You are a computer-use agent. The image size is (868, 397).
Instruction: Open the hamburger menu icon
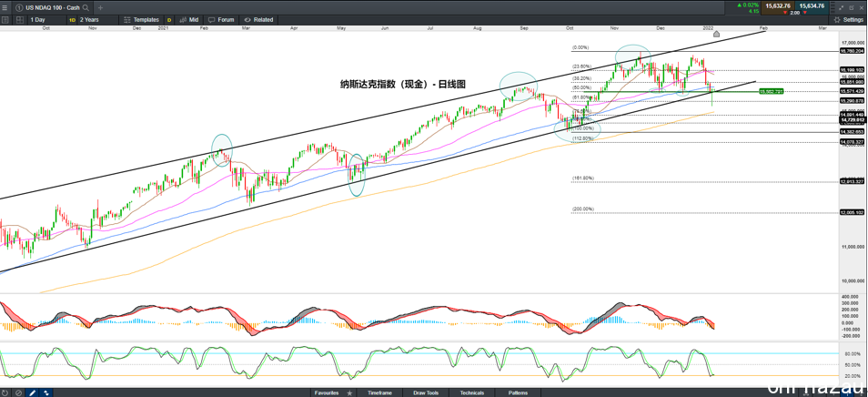(5, 7)
